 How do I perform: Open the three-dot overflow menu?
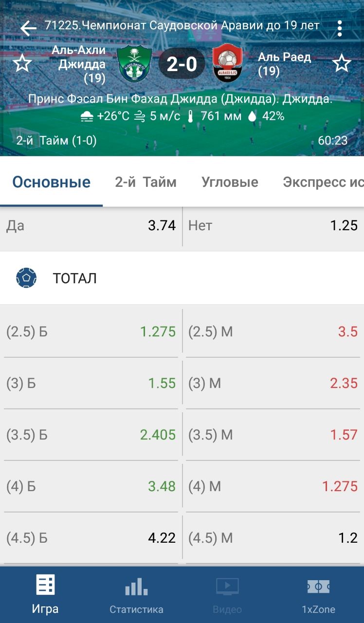[x=340, y=28]
